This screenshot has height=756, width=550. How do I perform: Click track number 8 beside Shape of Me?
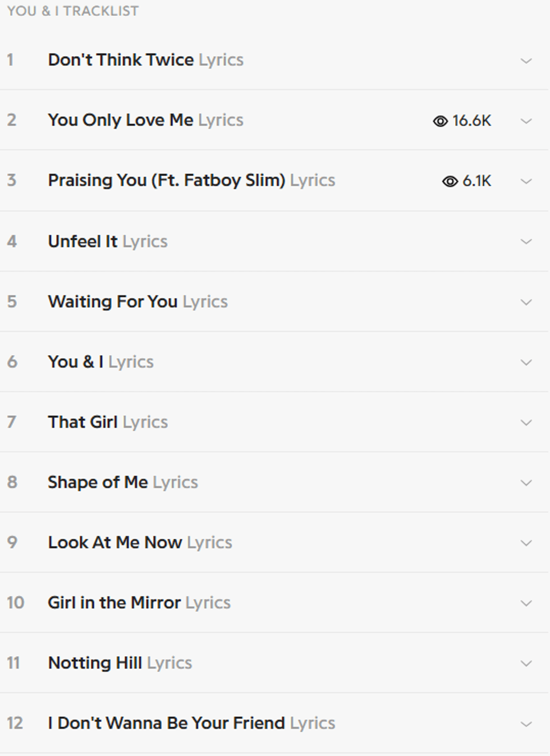tap(12, 483)
